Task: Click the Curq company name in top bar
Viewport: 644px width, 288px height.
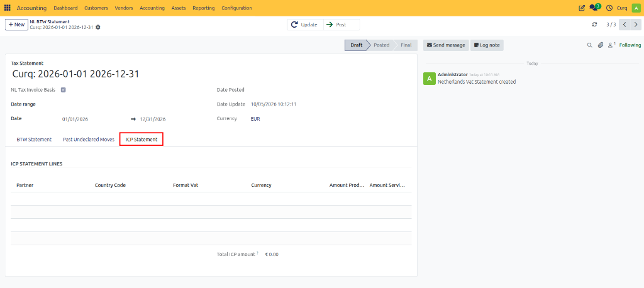Action: tap(622, 8)
